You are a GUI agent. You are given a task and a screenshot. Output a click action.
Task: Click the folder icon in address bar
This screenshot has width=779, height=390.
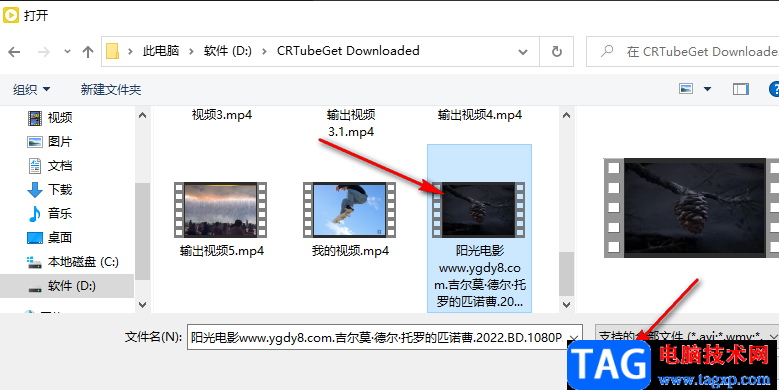(113, 51)
